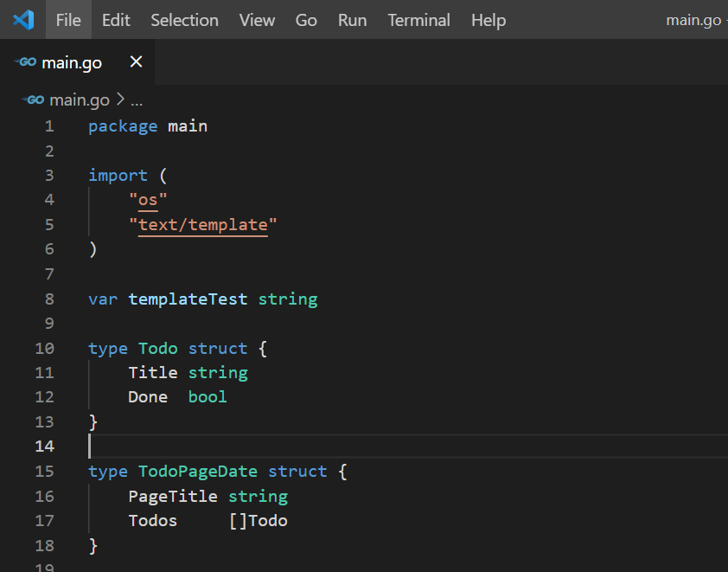Click the "import" keyword
Viewport: 728px width, 572px height.
tap(118, 176)
